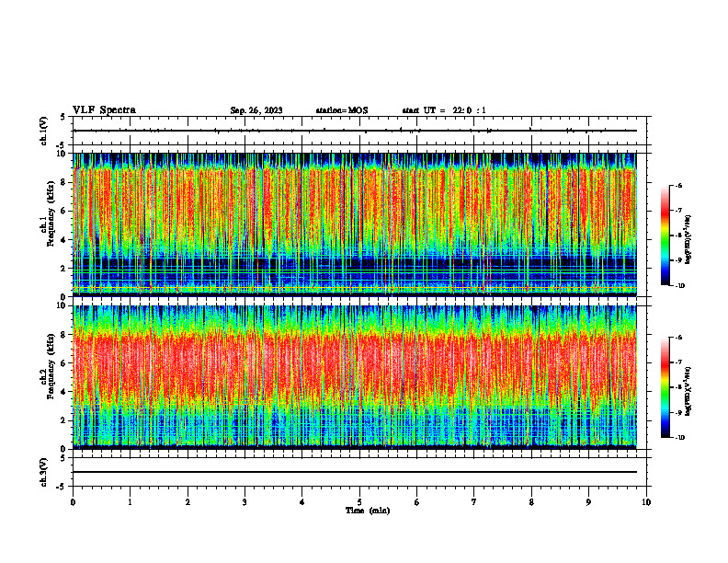Image resolution: width=728 pixels, height=563 pixels.
Task: Click the ch.1 spectrogram color bar
Action: pyautogui.click(x=665, y=236)
